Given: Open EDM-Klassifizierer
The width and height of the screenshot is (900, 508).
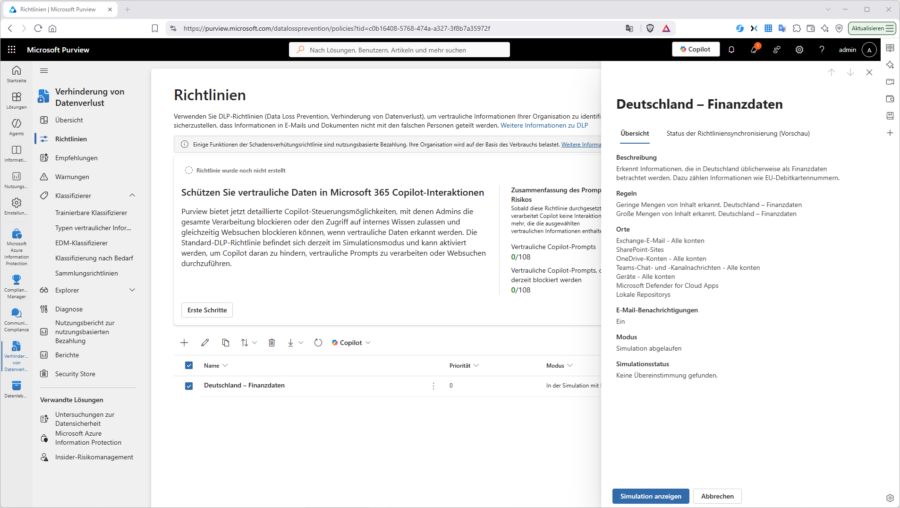Looking at the screenshot, I should coord(81,243).
